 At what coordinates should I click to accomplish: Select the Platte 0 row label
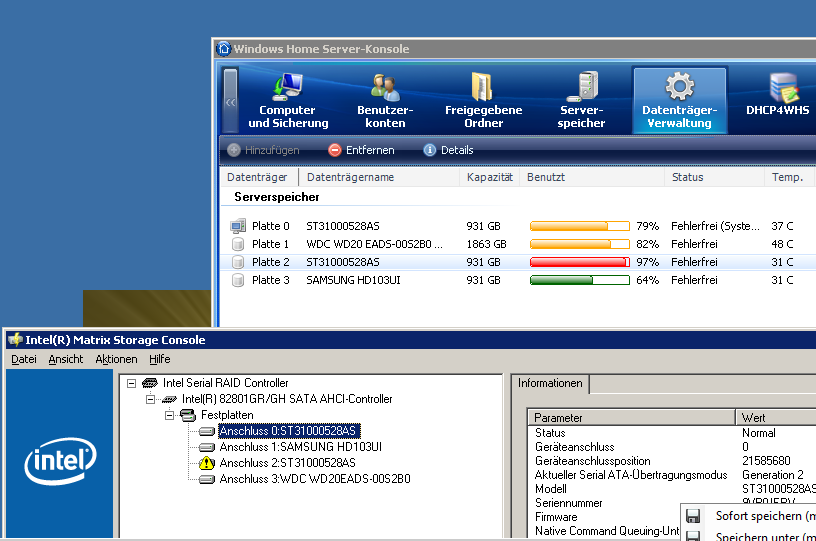[x=271, y=226]
